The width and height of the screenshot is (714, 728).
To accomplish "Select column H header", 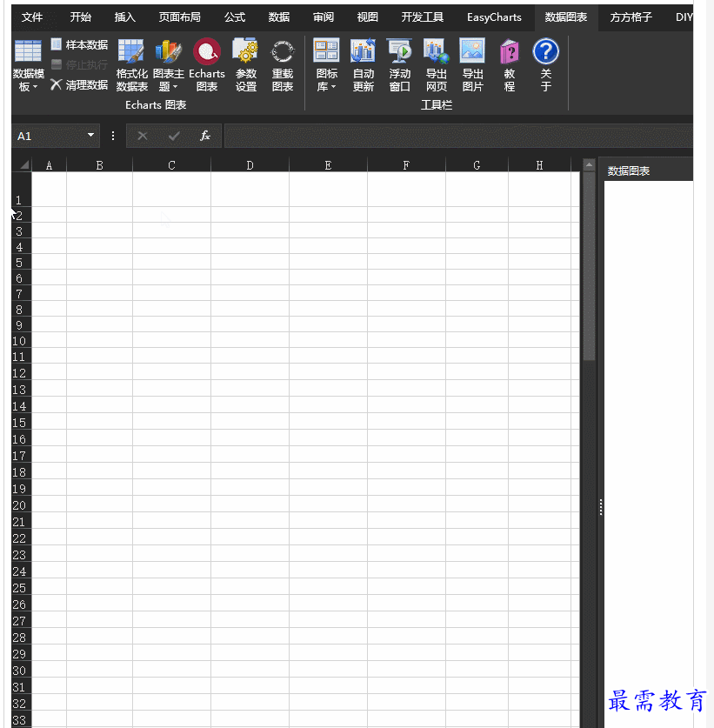I will (539, 164).
